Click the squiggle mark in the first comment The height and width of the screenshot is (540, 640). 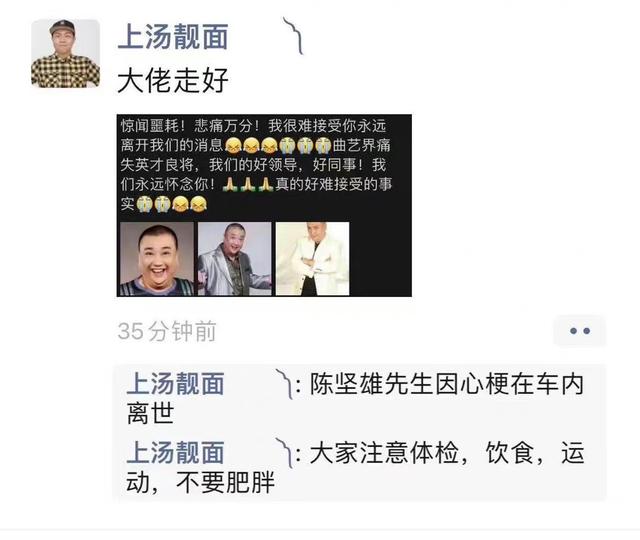tap(284, 384)
